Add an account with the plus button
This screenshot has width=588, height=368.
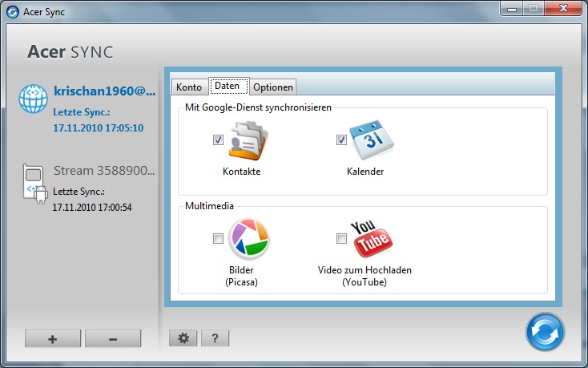tap(53, 338)
